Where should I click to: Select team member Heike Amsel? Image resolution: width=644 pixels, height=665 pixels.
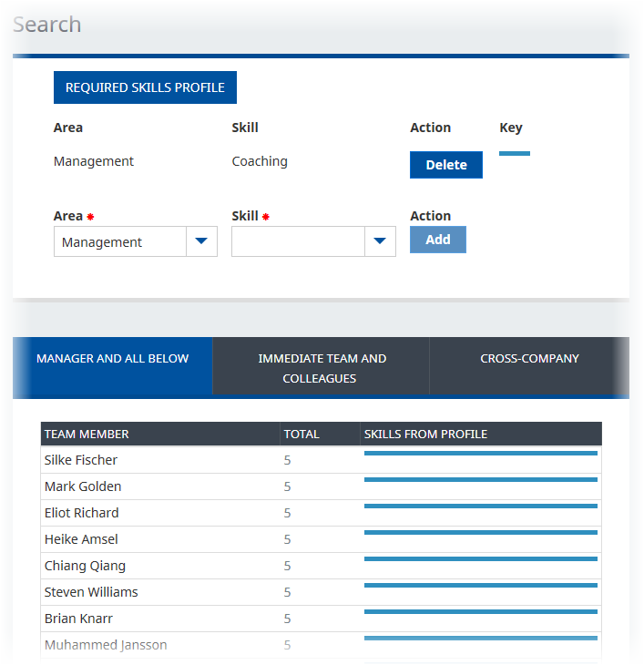[x=81, y=539]
